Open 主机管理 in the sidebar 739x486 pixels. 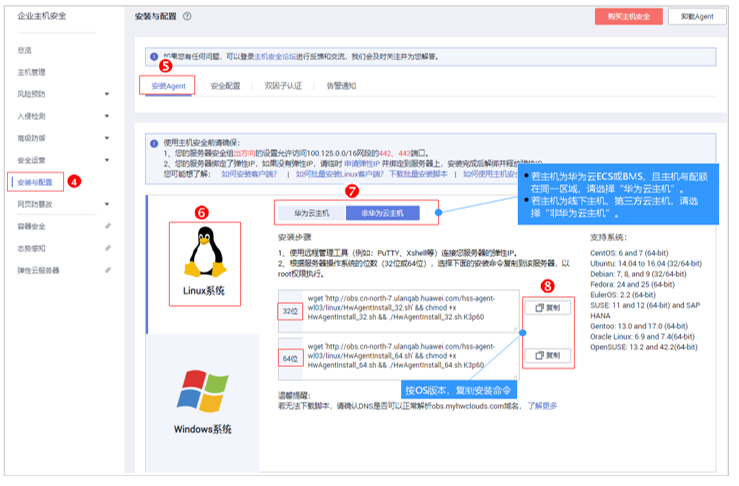click(x=32, y=72)
